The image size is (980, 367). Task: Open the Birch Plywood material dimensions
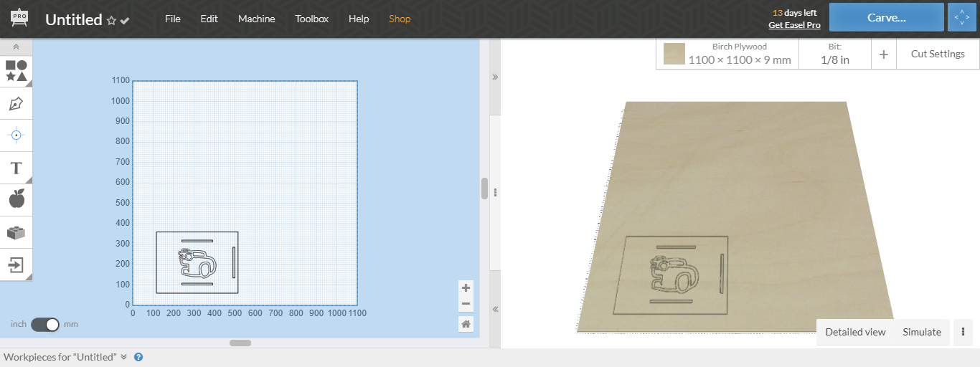(740, 54)
